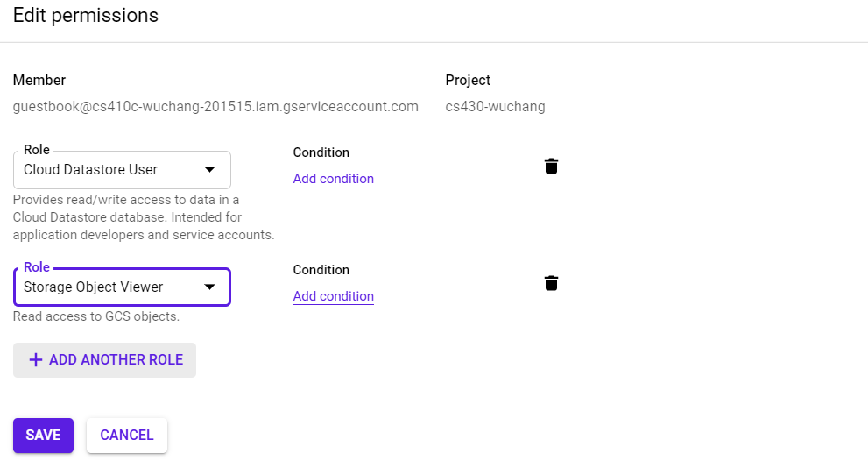Screen dimensions: 868x461
Task: Add condition to Cloud Datastore User role
Action: (333, 179)
